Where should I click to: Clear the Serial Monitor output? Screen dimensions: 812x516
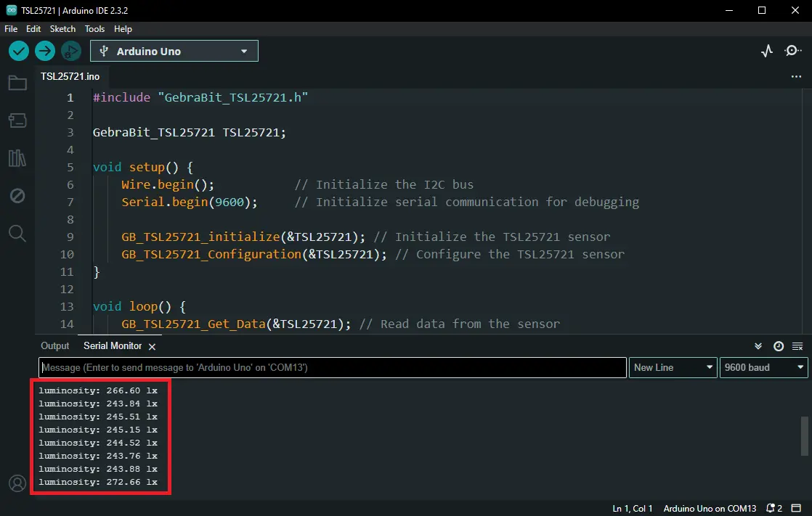pos(797,346)
